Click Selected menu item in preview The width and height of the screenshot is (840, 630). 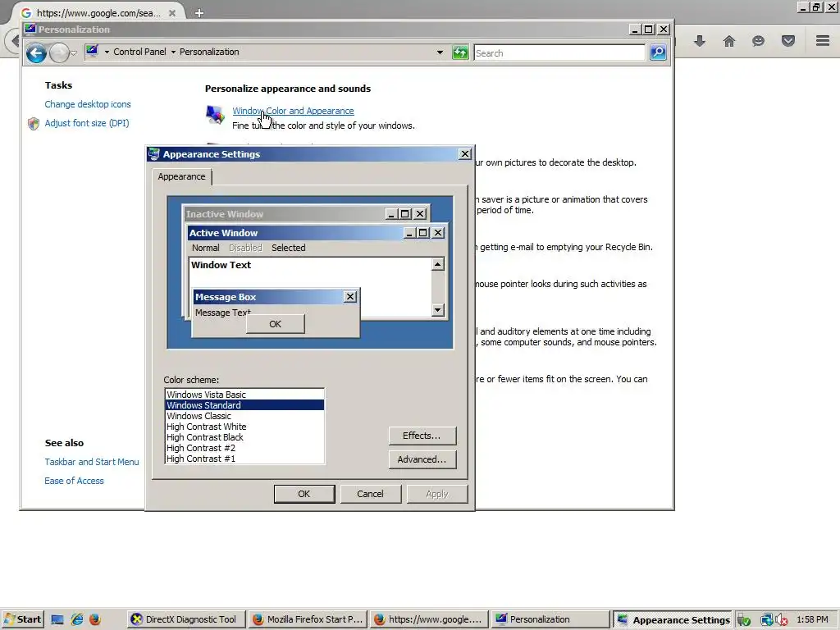coord(288,248)
